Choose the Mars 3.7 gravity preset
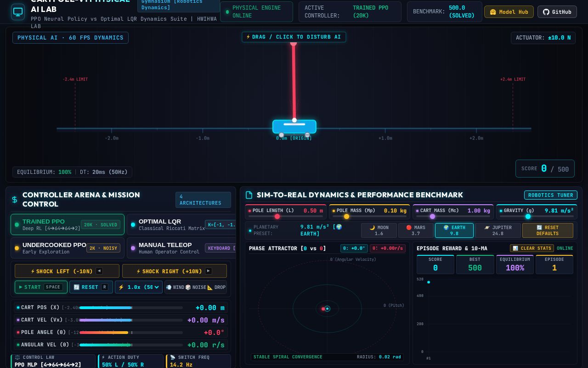The image size is (588, 368). [x=416, y=230]
